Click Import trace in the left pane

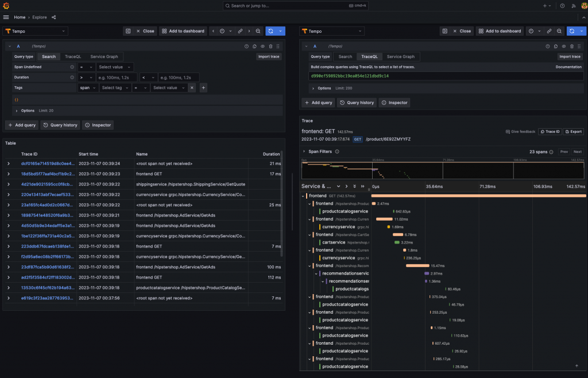269,57
